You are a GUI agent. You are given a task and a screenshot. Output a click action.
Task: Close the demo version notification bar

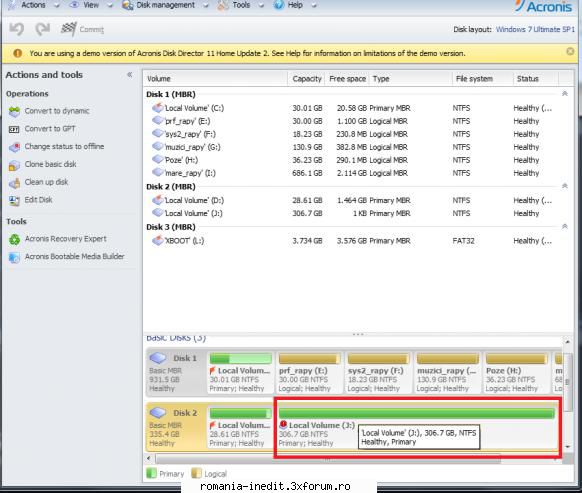coord(570,52)
